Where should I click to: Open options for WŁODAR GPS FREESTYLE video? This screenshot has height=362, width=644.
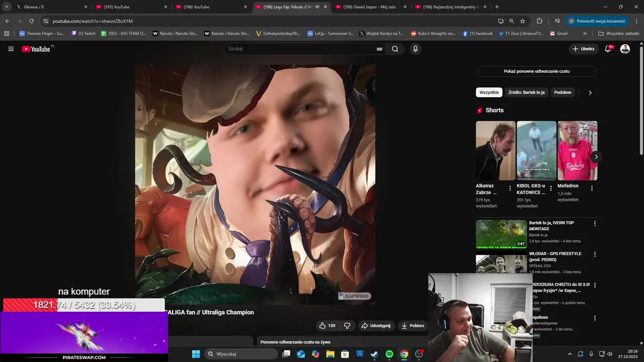coord(595,254)
